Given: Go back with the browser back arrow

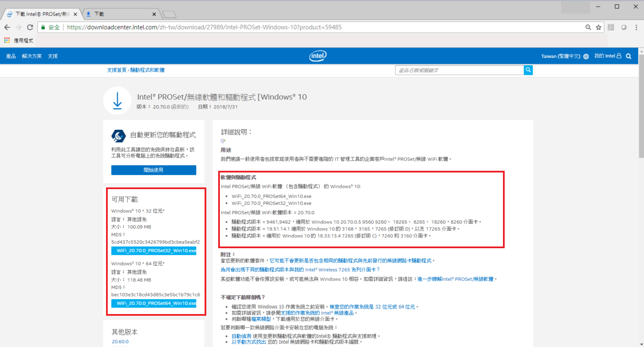Looking at the screenshot, I should 7,28.
